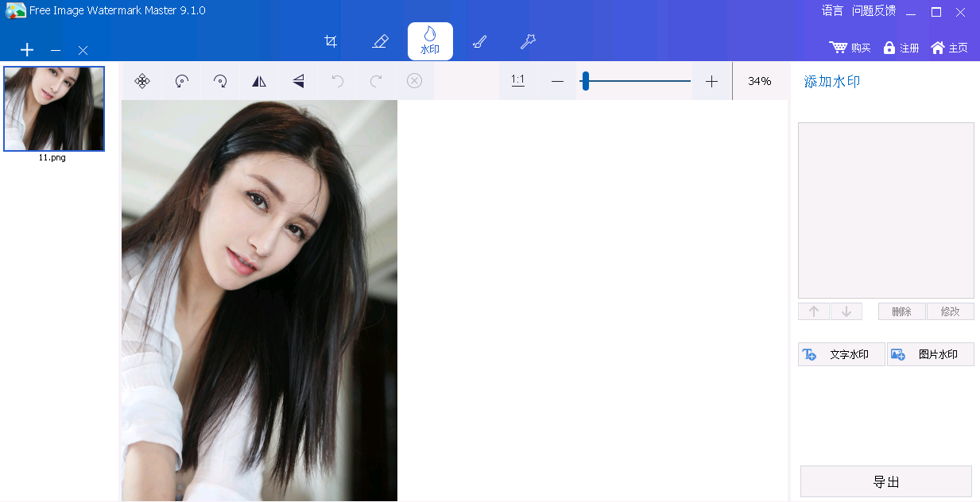Image resolution: width=980 pixels, height=502 pixels.
Task: Flip image vertically
Action: point(298,81)
